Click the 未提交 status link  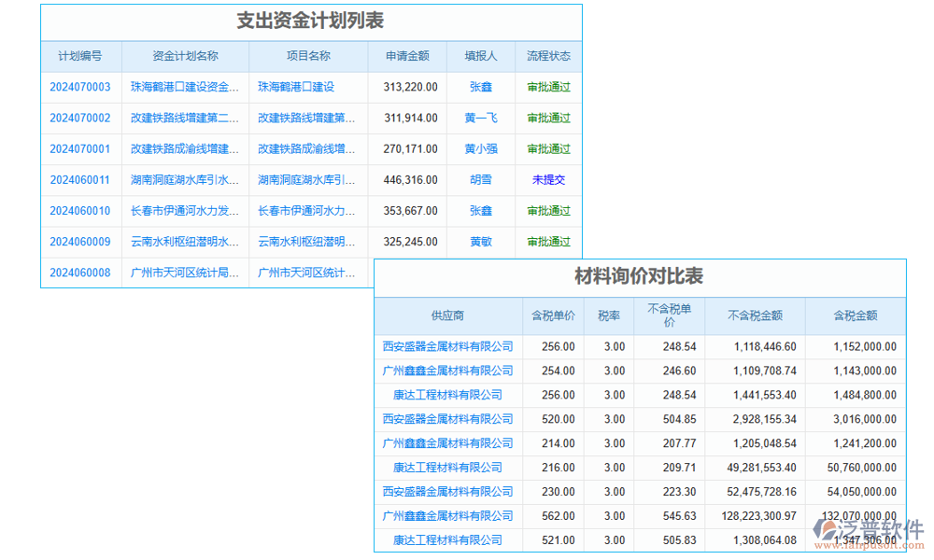[x=548, y=180]
